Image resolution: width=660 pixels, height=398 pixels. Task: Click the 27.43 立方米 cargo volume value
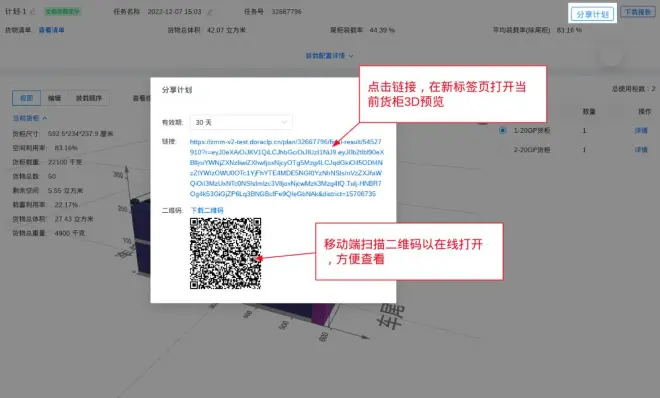pos(74,219)
